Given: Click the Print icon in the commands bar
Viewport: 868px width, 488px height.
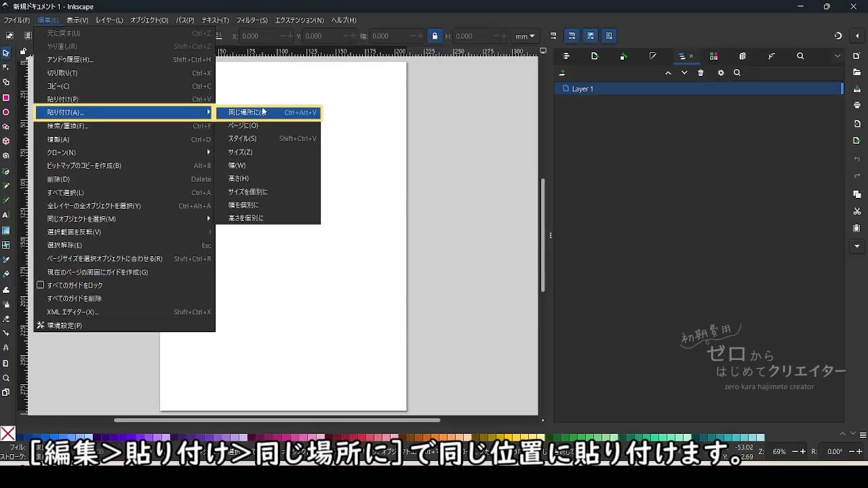Looking at the screenshot, I should point(857,105).
